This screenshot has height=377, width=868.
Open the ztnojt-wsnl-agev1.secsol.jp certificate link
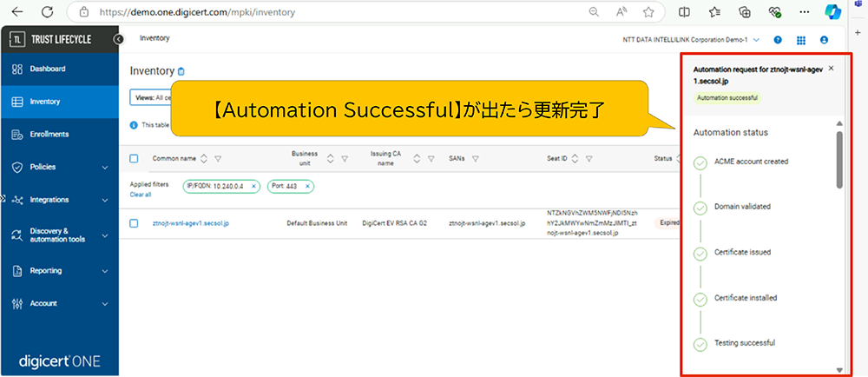click(x=190, y=223)
